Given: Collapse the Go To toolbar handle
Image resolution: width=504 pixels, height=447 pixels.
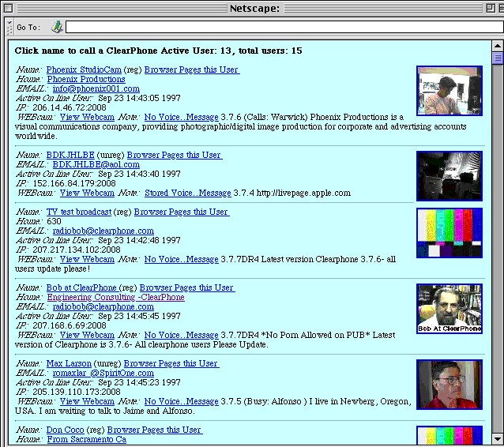Looking at the screenshot, I should click(9, 28).
